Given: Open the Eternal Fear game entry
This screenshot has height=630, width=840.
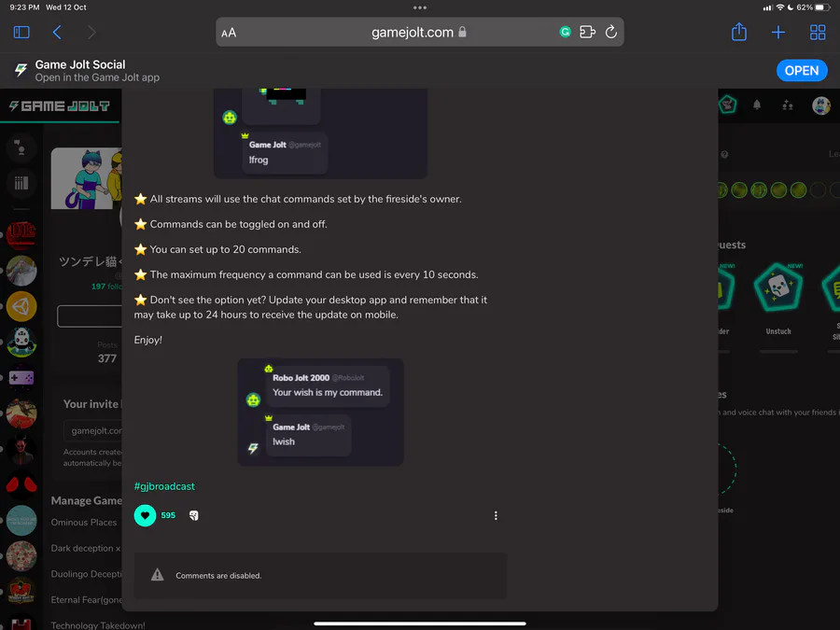Looking at the screenshot, I should (86, 599).
